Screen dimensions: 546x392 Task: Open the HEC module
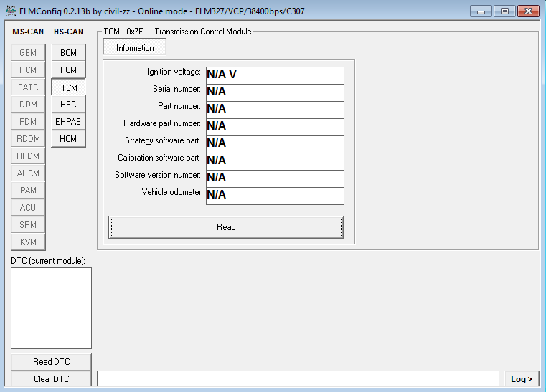[68, 105]
